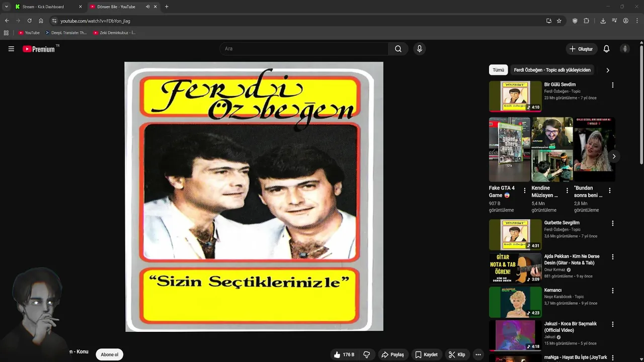Screen dimensions: 644x362
Task: Click the search magnifier button
Action: click(398, 49)
